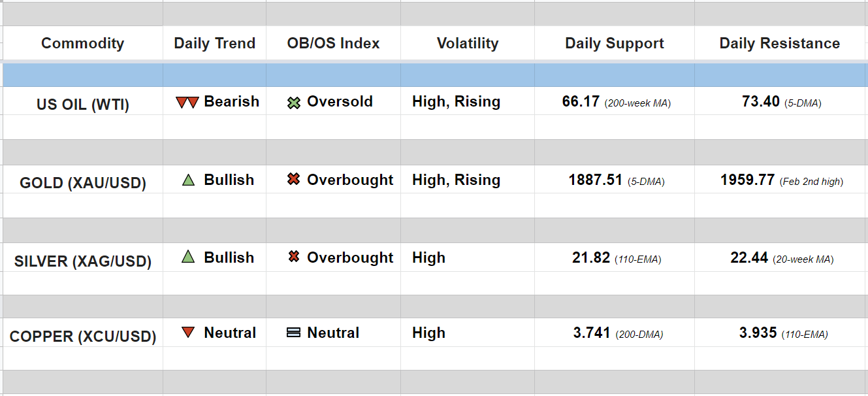Click Gold's green up-triangle trend icon
The height and width of the screenshot is (396, 868).
pyautogui.click(x=188, y=180)
